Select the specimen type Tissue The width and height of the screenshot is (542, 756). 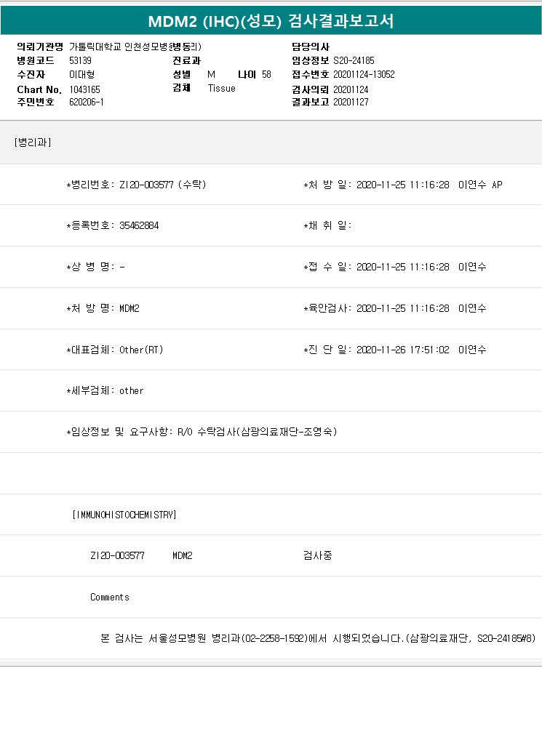click(222, 88)
